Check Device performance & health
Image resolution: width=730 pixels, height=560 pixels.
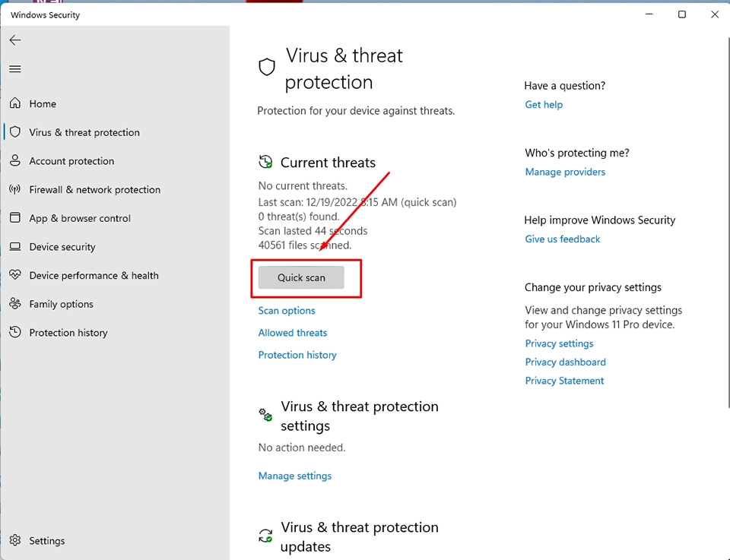[x=94, y=275]
